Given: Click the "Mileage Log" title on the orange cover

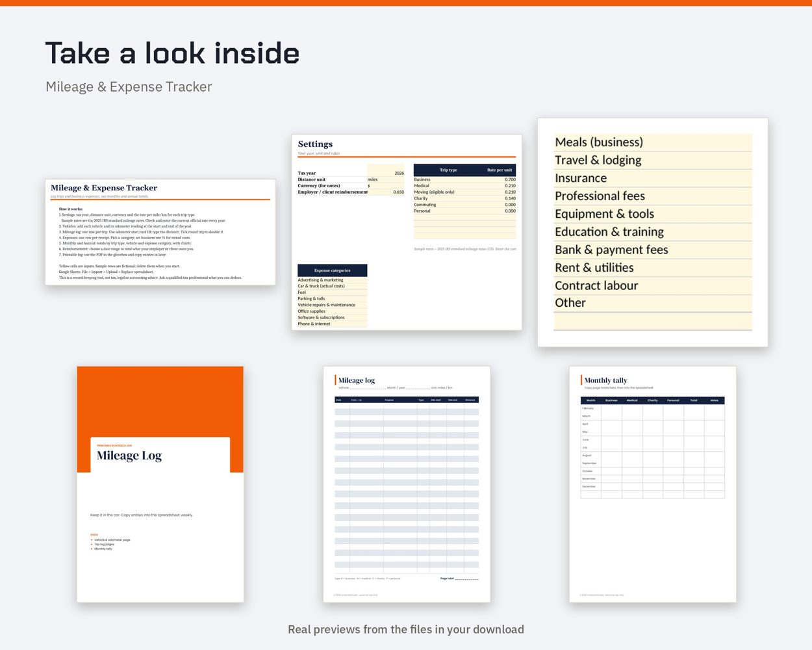Looking at the screenshot, I should 129,456.
